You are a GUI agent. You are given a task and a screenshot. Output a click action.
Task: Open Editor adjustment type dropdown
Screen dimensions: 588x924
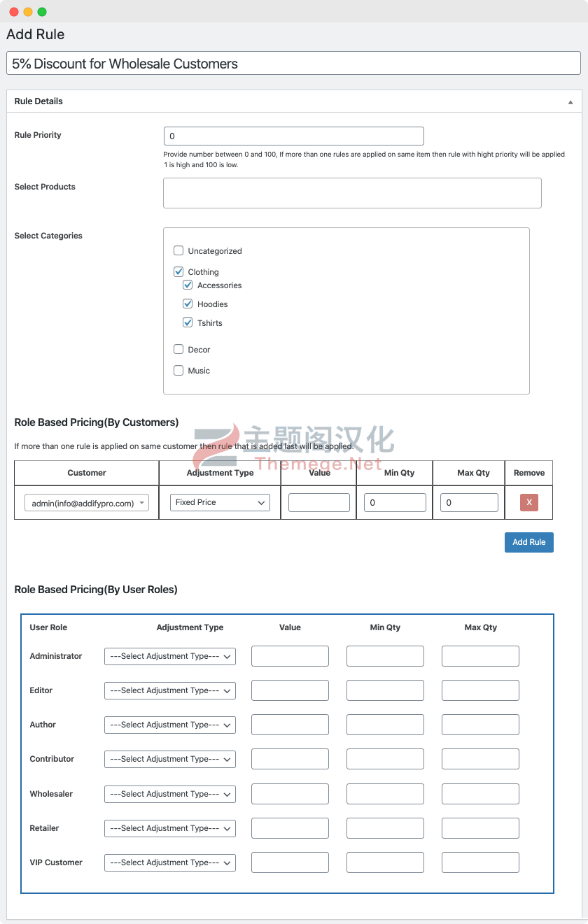(170, 690)
